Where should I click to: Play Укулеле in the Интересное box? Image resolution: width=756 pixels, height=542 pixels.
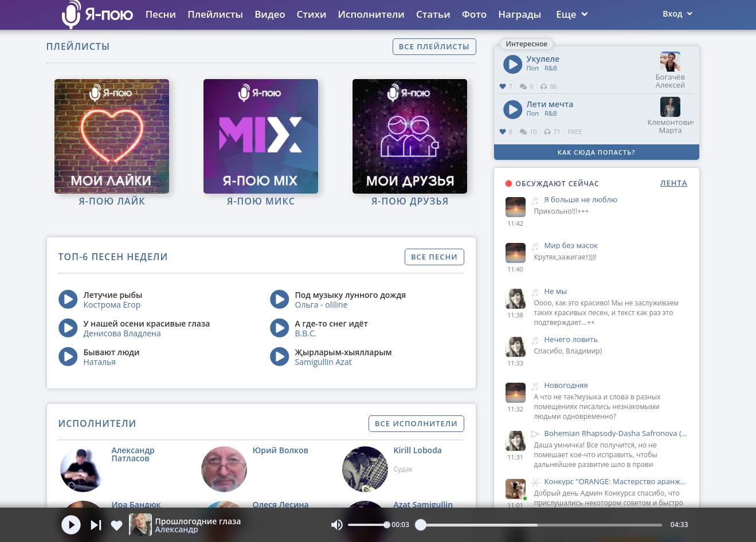(512, 64)
